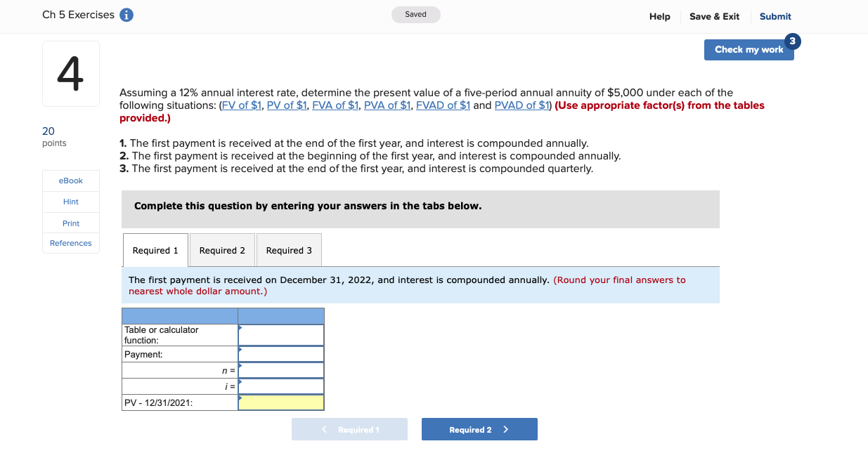This screenshot has height=472, width=868.
Task: Open the FVAD of $1 table link
Action: point(443,105)
